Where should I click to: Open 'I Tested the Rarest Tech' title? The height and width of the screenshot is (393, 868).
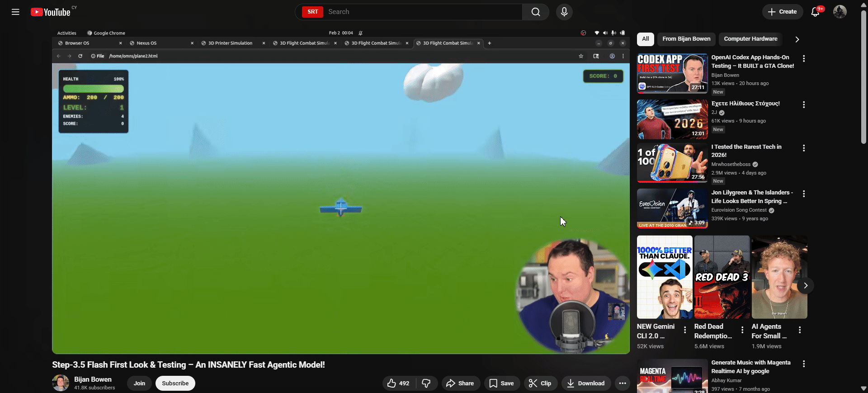[746, 151]
